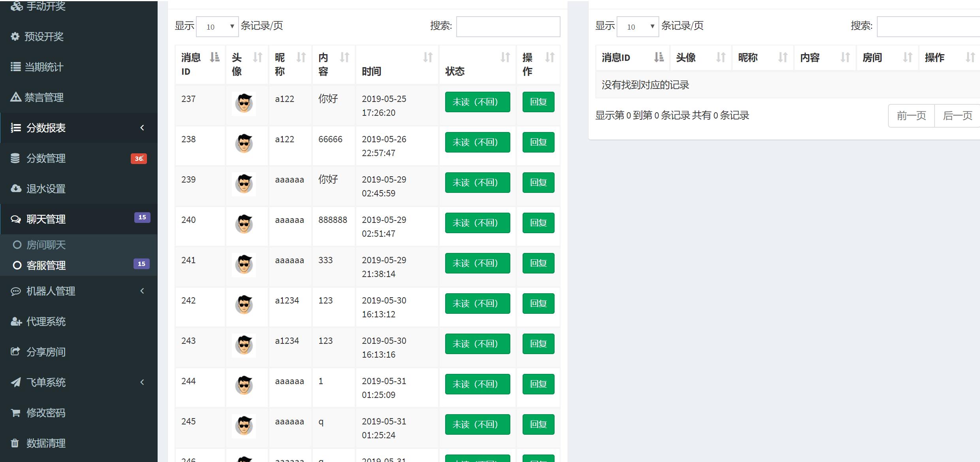
Task: Toggle sorting on the 时间 column
Action: [397, 64]
